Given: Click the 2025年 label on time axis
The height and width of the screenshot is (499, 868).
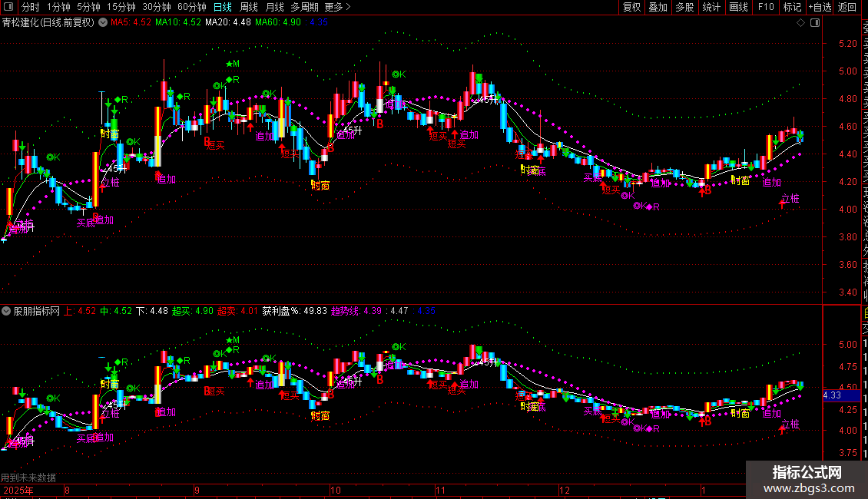Looking at the screenshot, I should pyautogui.click(x=18, y=490).
